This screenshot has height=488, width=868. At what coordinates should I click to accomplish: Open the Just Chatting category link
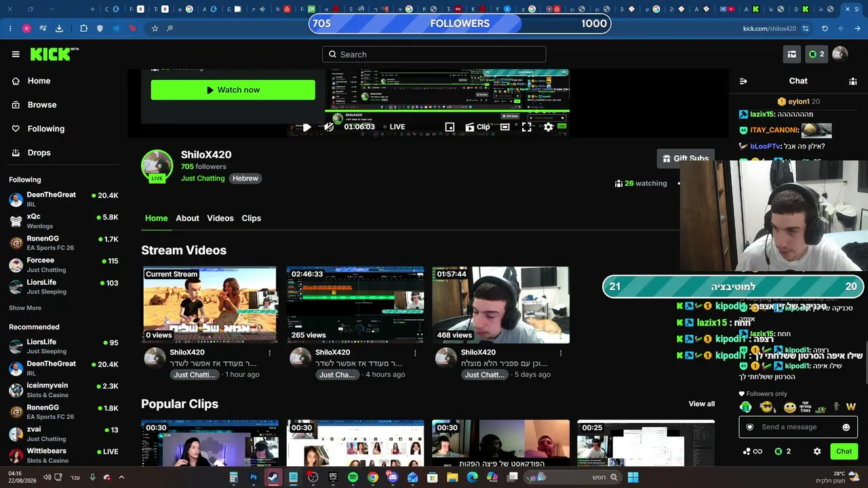point(203,178)
